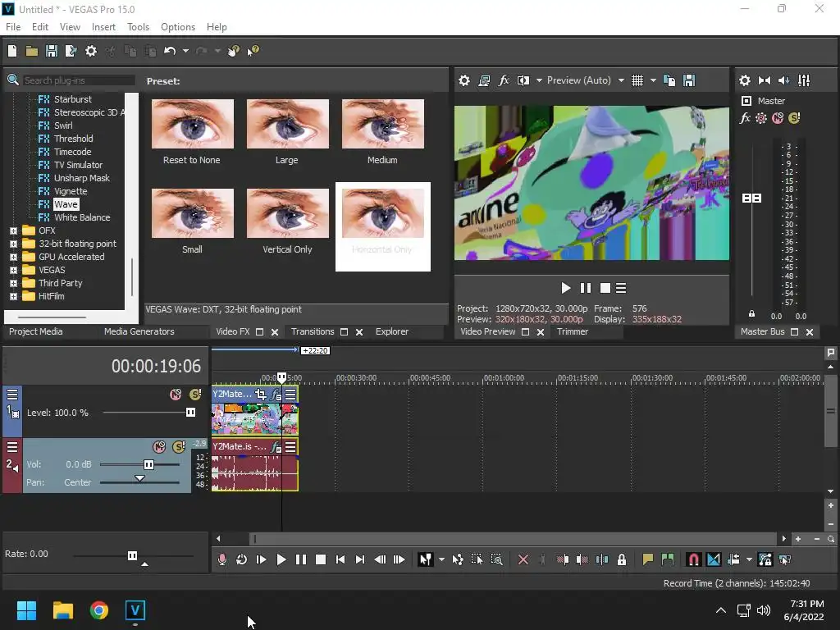Open the Insert menu
Image resolution: width=840 pixels, height=630 pixels.
coord(103,27)
